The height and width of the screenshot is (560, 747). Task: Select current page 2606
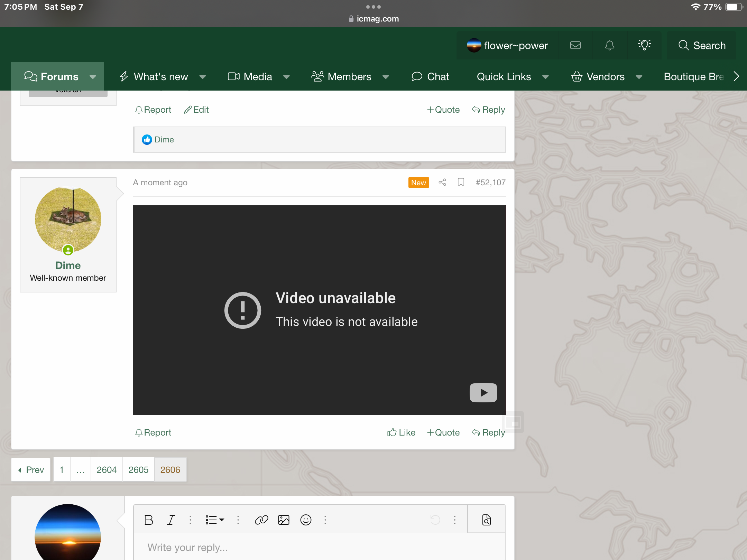click(170, 469)
